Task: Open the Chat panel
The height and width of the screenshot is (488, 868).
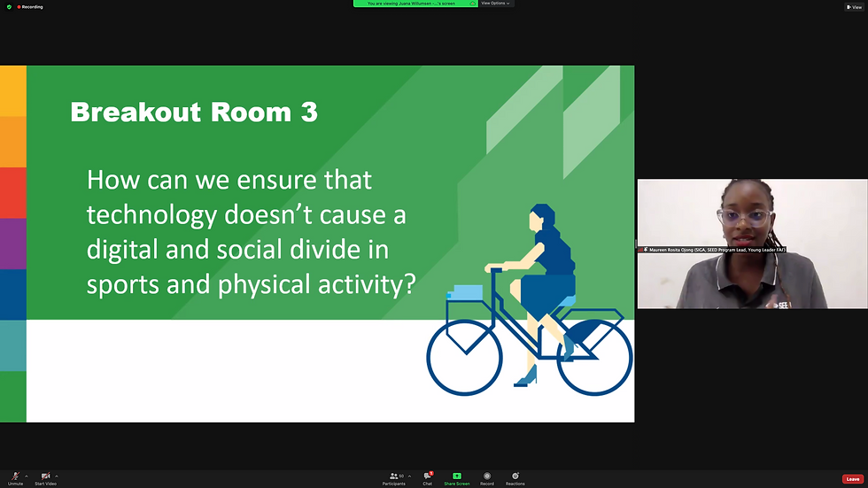Action: (x=427, y=478)
